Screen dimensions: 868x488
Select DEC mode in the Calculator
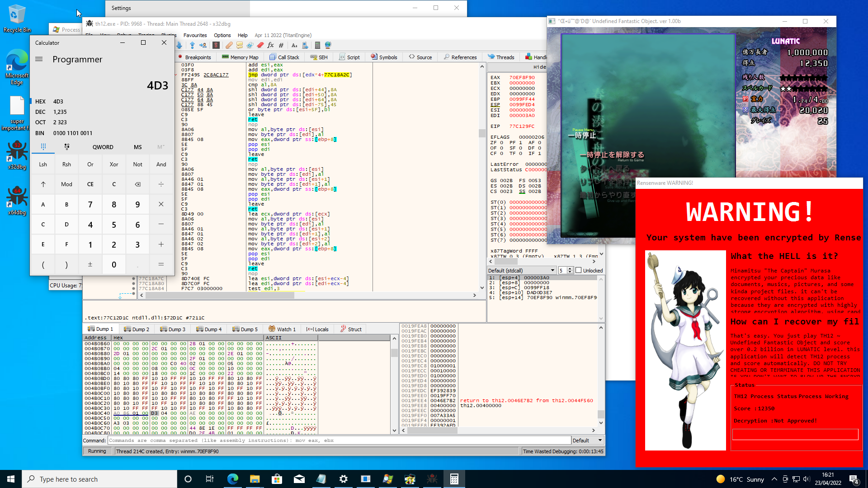(x=40, y=112)
